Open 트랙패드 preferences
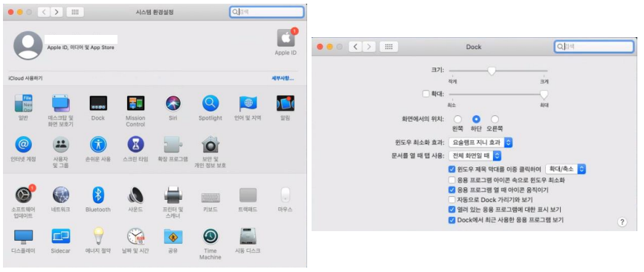This screenshot has width=644, height=272. tap(248, 195)
